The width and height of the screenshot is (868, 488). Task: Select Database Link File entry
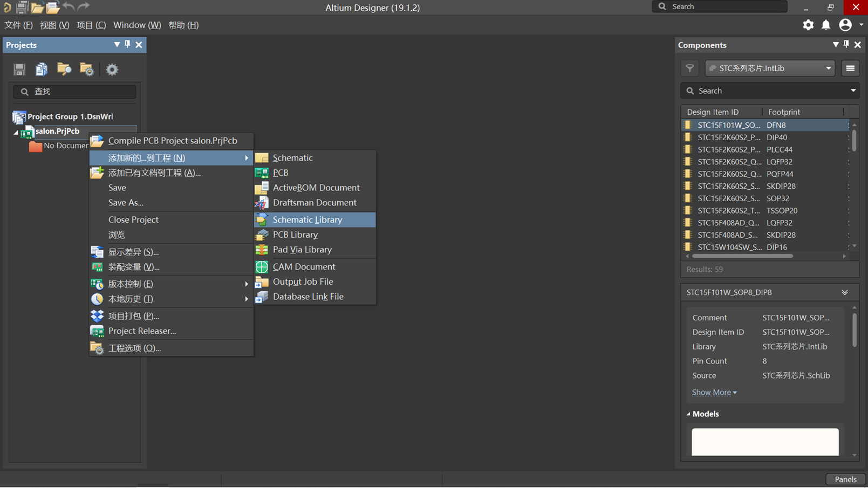315,297
